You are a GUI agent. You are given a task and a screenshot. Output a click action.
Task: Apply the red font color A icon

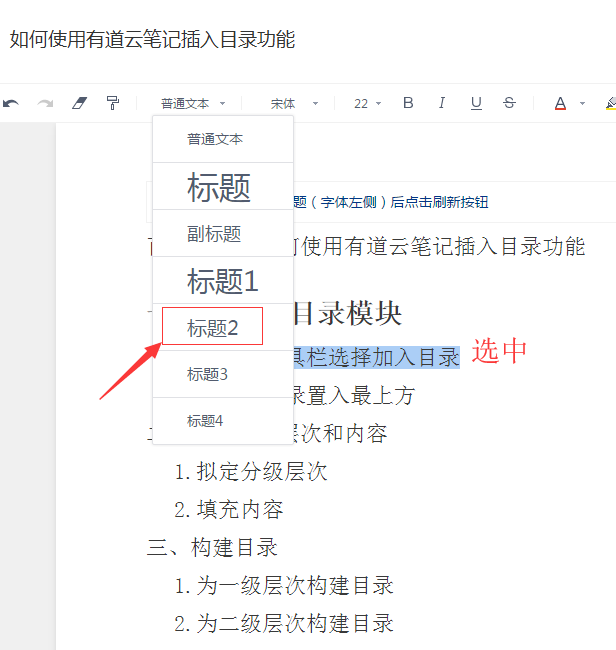tap(560, 103)
